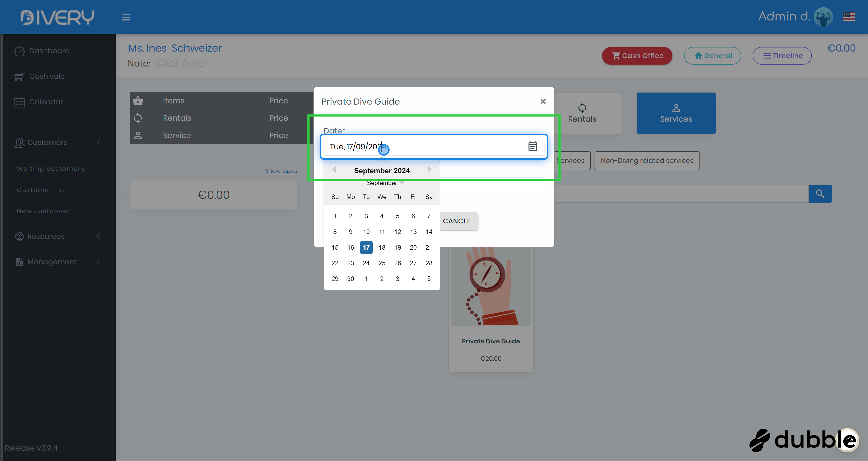Expand the Resources sidebar menu
868x461 pixels.
click(x=46, y=236)
